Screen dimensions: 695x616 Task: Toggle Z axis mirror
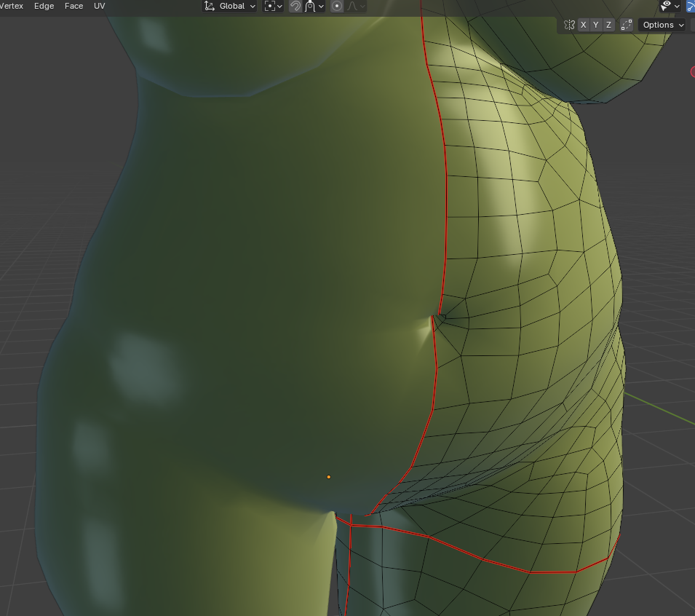coord(608,25)
